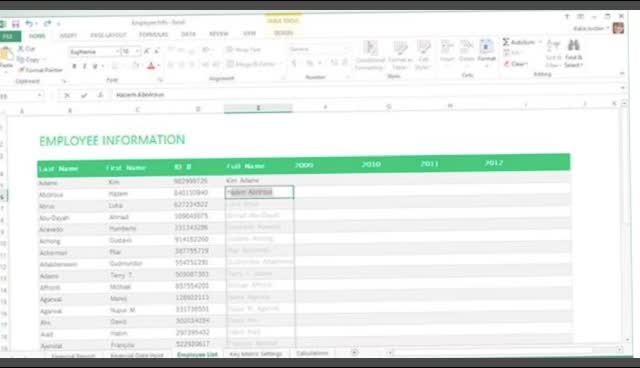
Task: Open Cell Styles gallery
Action: click(x=423, y=55)
